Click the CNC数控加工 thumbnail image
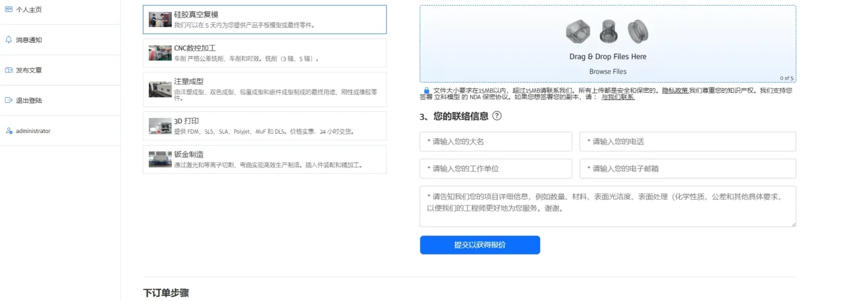868x301 pixels. click(160, 53)
